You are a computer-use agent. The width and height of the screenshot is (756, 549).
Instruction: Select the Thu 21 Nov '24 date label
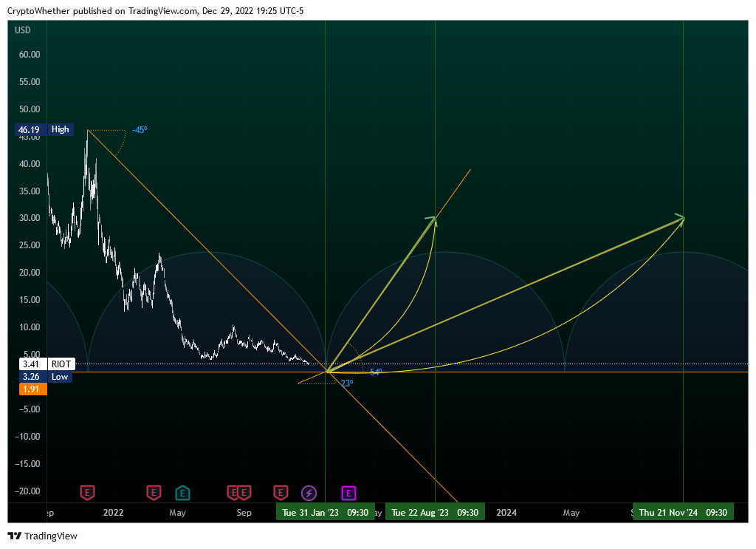coord(683,512)
